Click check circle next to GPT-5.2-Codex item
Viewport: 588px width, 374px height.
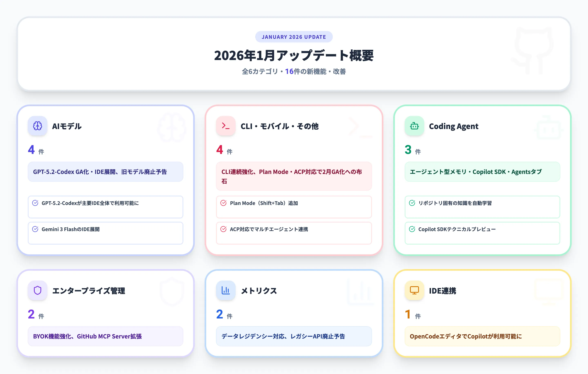click(35, 203)
